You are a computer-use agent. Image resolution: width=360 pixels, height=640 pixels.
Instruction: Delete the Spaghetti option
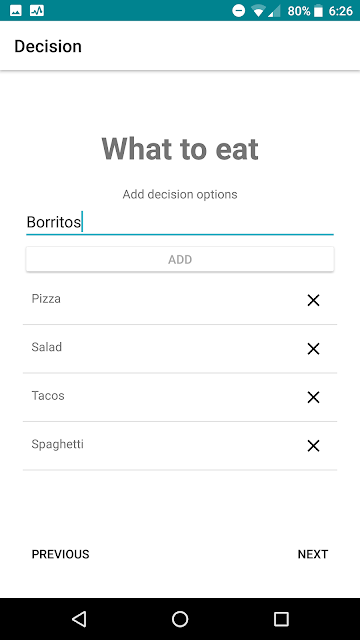(x=313, y=446)
